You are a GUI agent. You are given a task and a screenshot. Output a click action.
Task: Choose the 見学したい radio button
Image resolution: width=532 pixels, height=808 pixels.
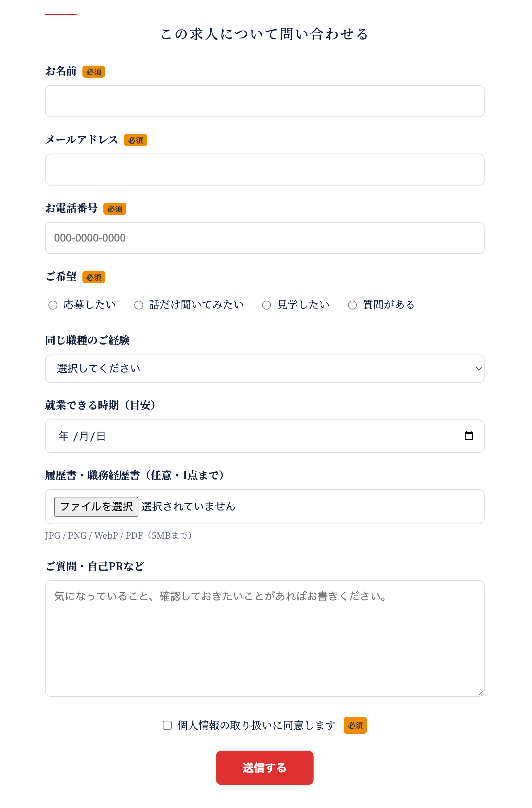tap(267, 305)
